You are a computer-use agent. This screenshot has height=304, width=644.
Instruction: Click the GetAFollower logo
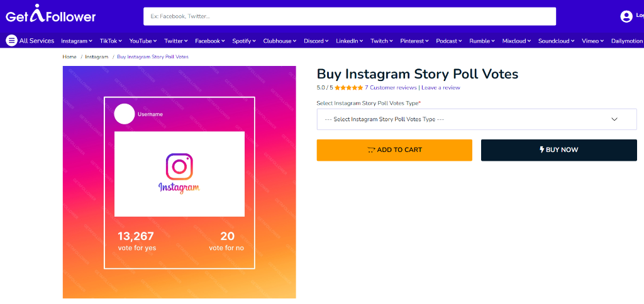point(50,14)
